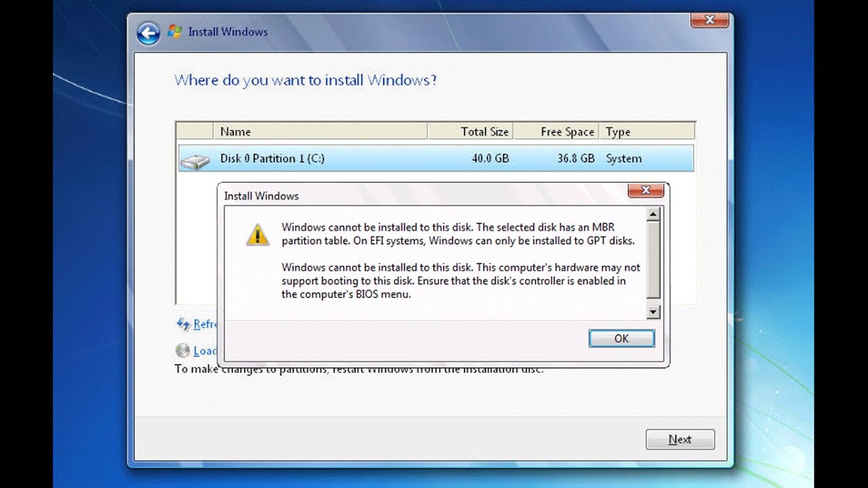
Task: Click the Refresh arrows icon
Action: click(x=183, y=324)
